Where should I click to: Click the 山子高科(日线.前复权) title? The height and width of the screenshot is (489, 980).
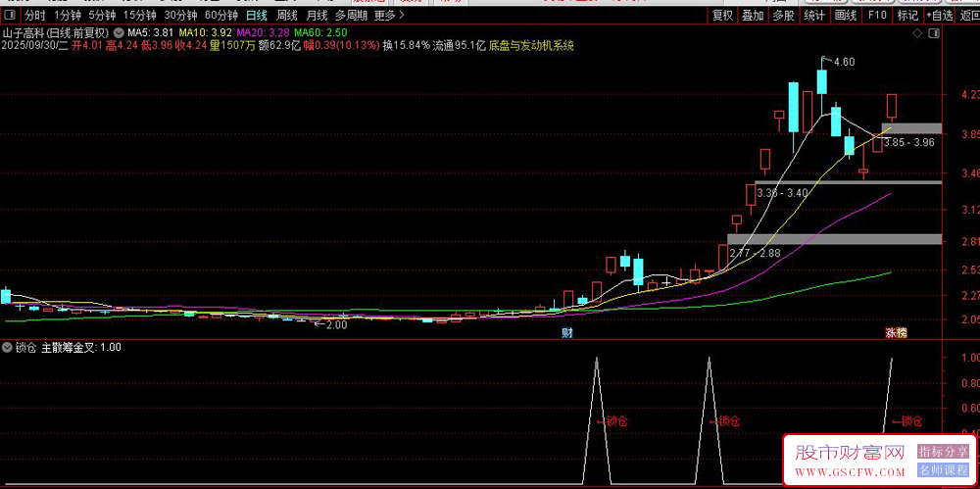coord(56,32)
